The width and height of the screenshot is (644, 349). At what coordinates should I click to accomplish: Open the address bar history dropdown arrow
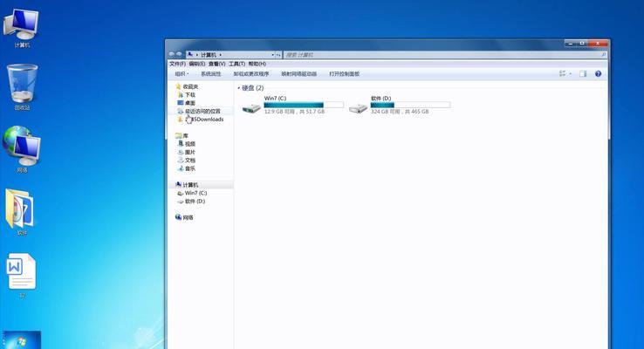[x=272, y=55]
